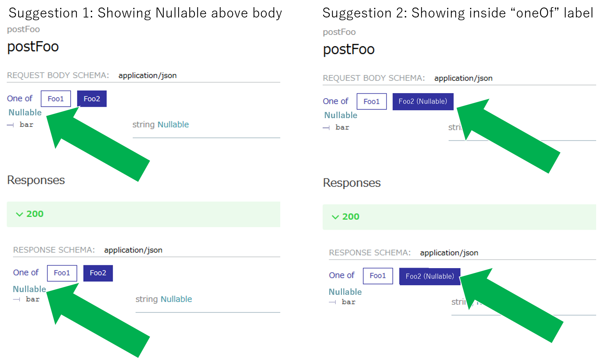Click the left 200 response code label

coord(35,214)
